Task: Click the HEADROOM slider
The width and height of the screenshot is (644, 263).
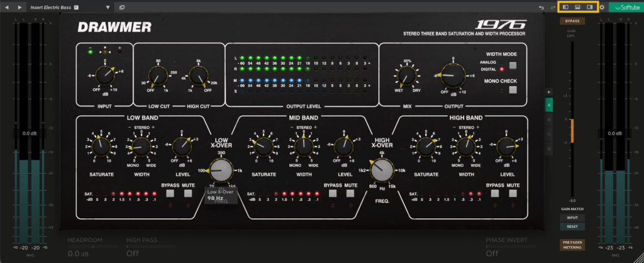Action: pos(92,247)
